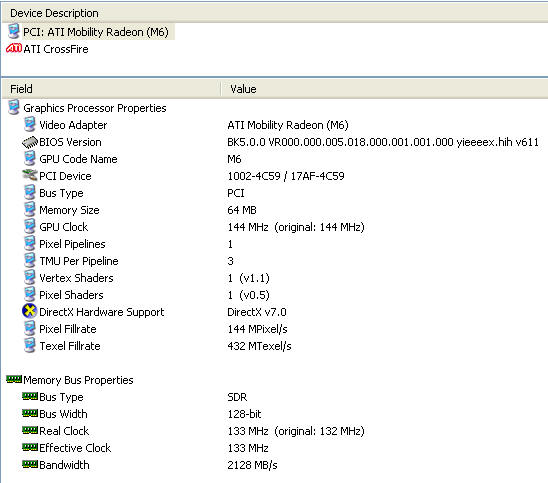548x483 pixels.
Task: Click the TMU Per Pipeline row icon
Action: (30, 260)
